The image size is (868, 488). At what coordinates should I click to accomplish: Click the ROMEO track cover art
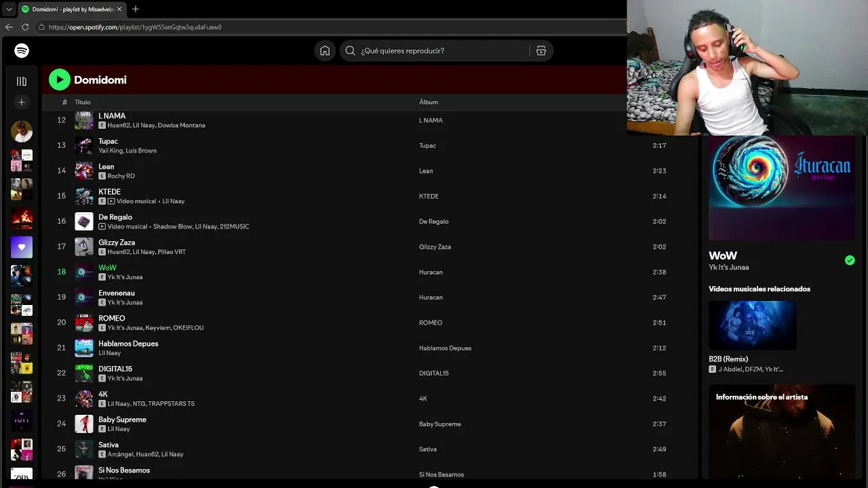point(84,323)
